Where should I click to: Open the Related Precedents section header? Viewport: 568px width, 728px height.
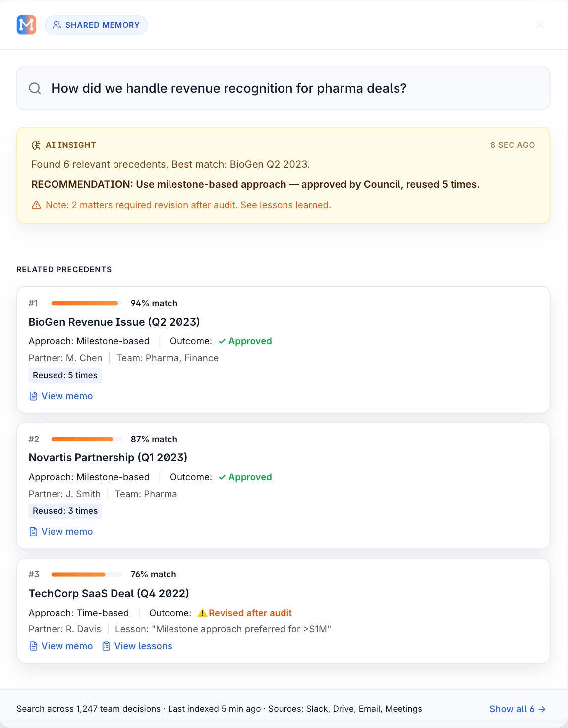pos(64,269)
